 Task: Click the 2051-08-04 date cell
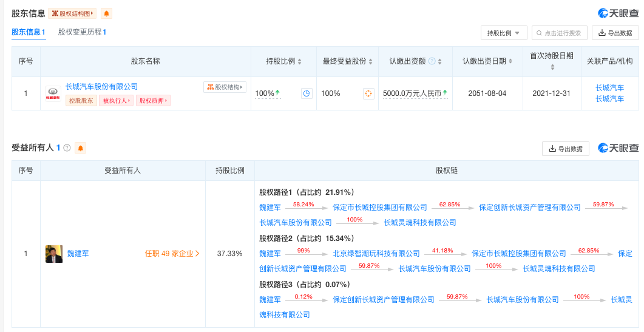pyautogui.click(x=487, y=93)
